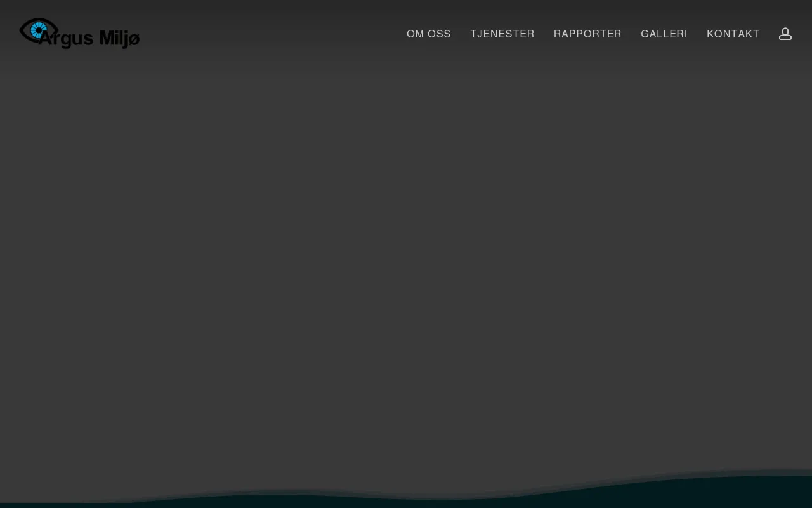The height and width of the screenshot is (508, 812).
Task: Open the OM OSS menu item
Action: coord(429,34)
